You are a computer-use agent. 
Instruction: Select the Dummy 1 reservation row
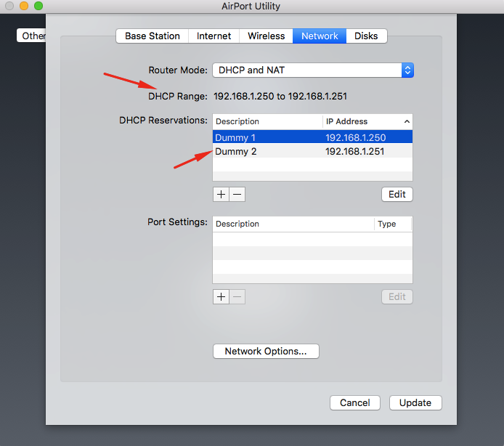pyautogui.click(x=312, y=137)
